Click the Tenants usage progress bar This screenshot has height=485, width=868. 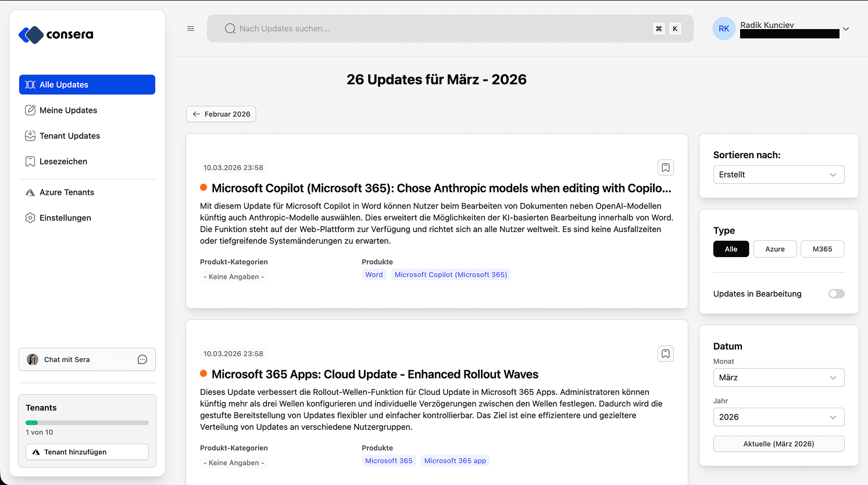[x=87, y=423]
